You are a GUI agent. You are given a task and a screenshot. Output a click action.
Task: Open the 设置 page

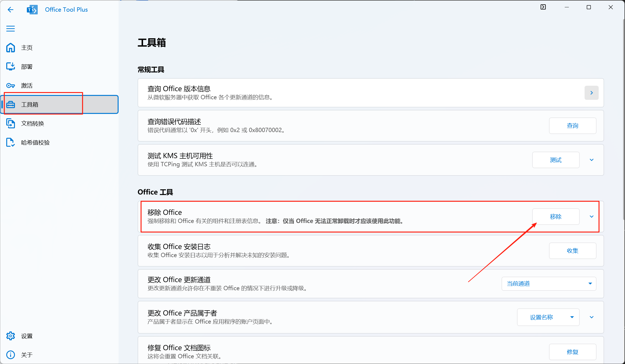[x=59, y=336]
